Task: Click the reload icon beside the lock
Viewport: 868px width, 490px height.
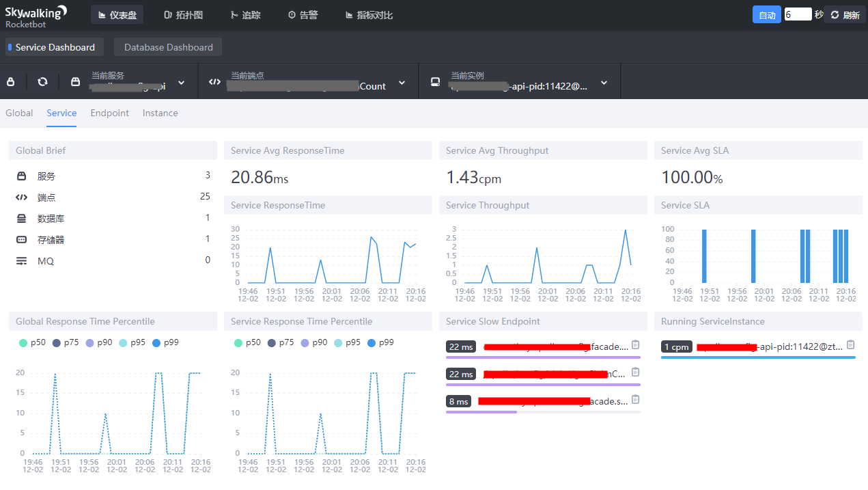Action: click(42, 82)
